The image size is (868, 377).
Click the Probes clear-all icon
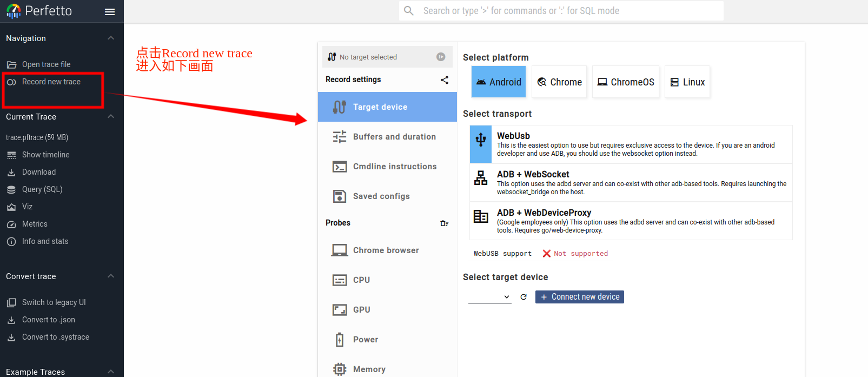[x=445, y=223]
